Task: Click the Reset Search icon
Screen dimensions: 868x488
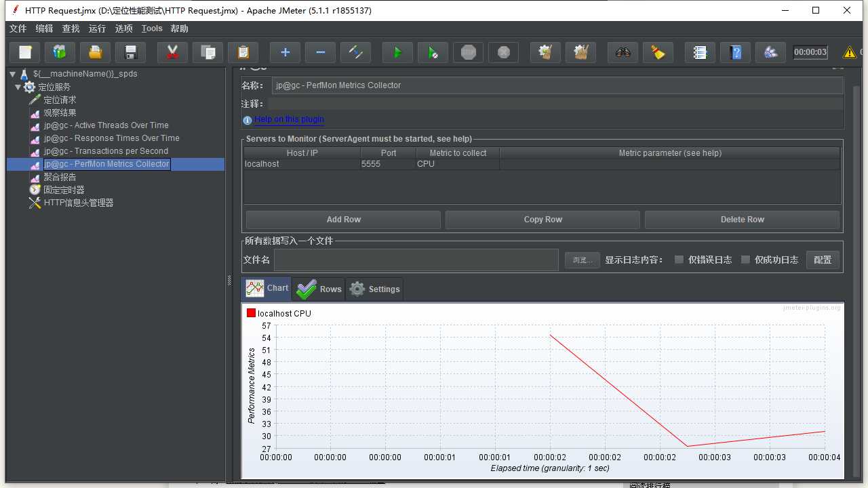Action: pos(658,52)
